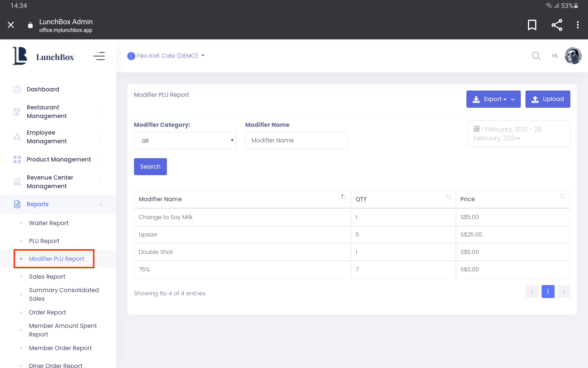Click the search magnifier icon in header

coord(536,56)
